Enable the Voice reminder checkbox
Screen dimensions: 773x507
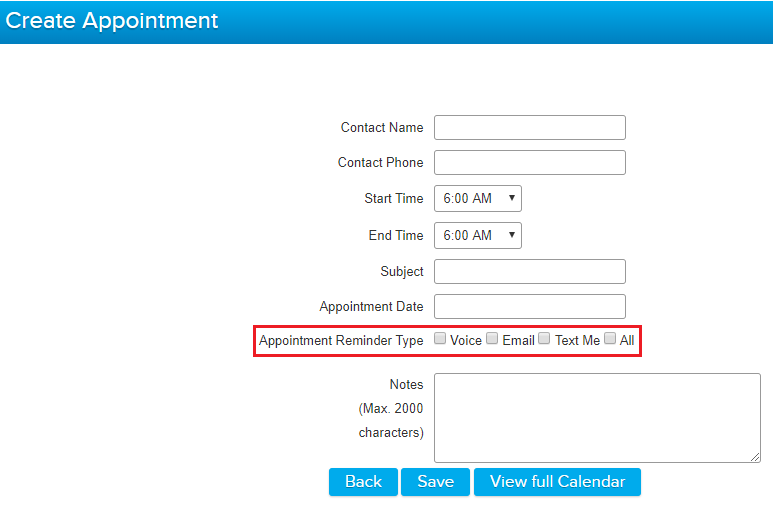(x=440, y=339)
